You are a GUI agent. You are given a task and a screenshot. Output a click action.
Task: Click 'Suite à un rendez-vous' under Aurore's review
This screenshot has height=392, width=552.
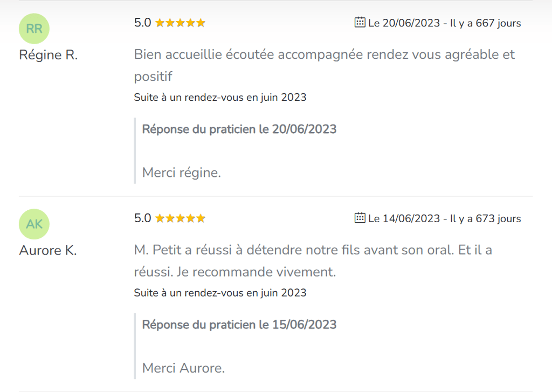point(220,293)
